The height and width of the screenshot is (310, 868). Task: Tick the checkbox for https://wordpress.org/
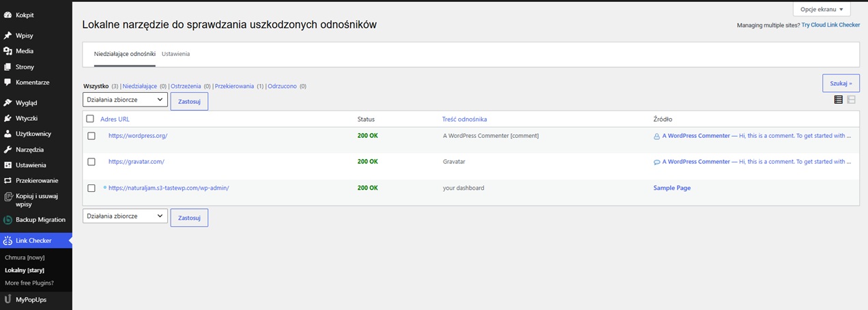pyautogui.click(x=91, y=136)
